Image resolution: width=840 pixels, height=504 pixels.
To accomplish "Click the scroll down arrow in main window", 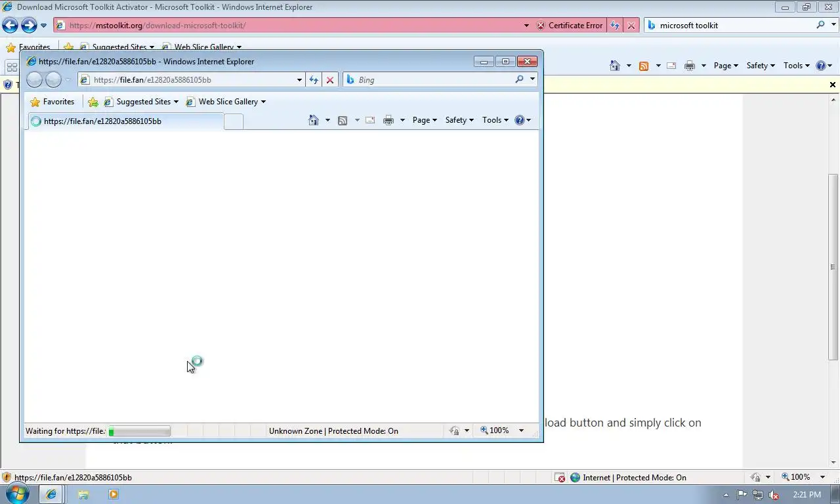I will coord(833,463).
